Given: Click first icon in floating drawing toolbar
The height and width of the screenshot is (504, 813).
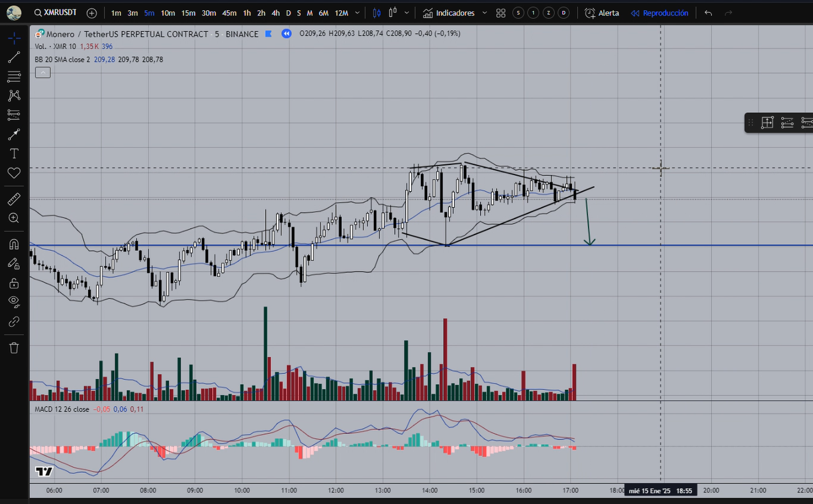Looking at the screenshot, I should (x=767, y=122).
